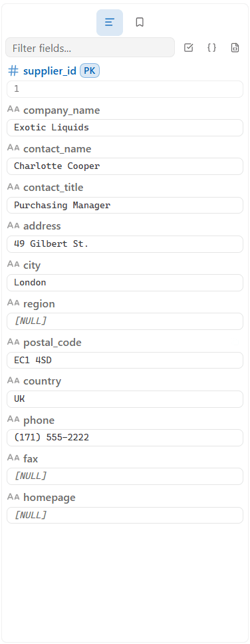The height and width of the screenshot is (644, 250).
Task: Click the text type icon beside company_name
Action: click(13, 109)
